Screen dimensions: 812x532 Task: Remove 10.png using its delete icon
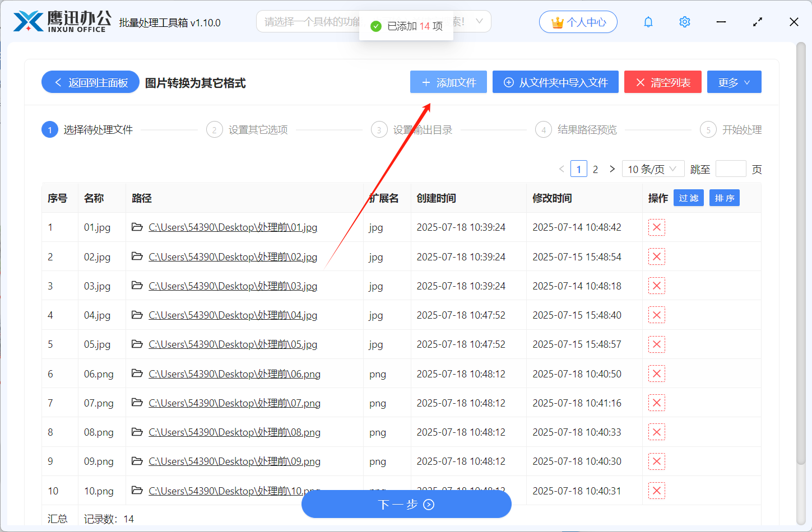click(x=657, y=491)
